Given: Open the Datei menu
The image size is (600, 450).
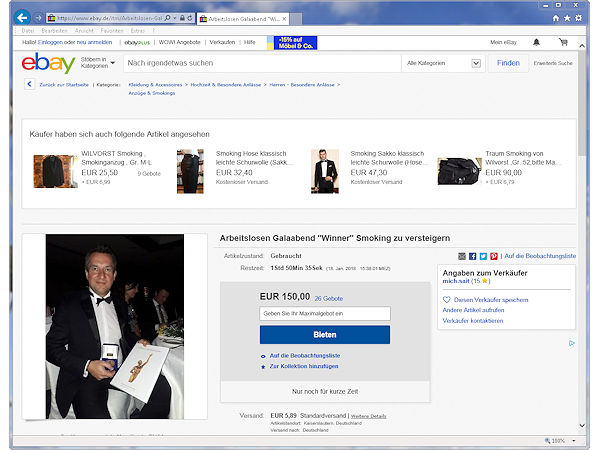Looking at the screenshot, I should 28,31.
